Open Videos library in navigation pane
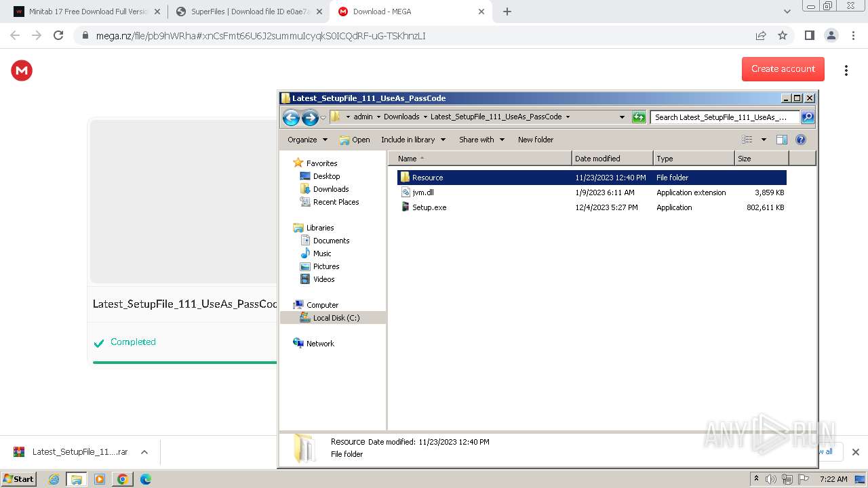The width and height of the screenshot is (868, 488). (323, 279)
